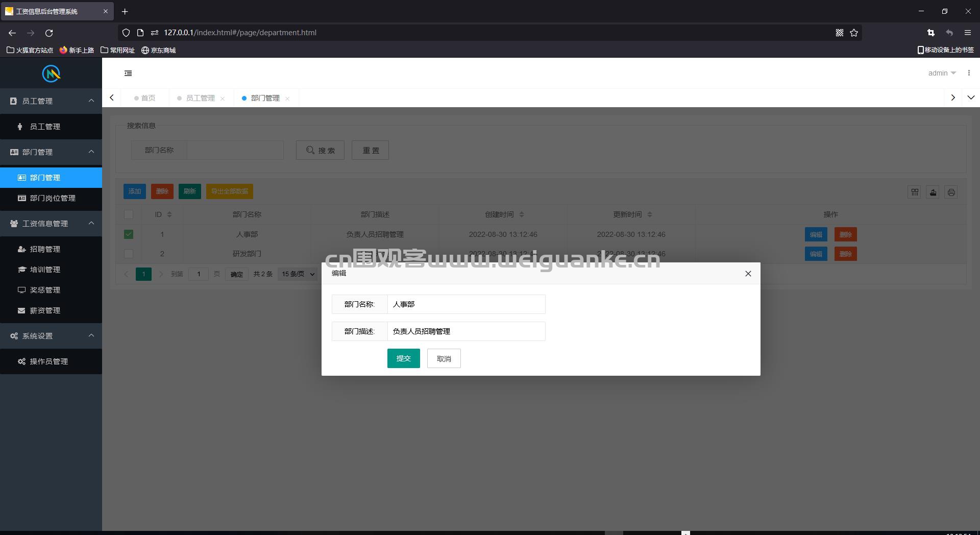Close the 员工管理 tab
Screen dimensions: 980x535
[x=223, y=99]
